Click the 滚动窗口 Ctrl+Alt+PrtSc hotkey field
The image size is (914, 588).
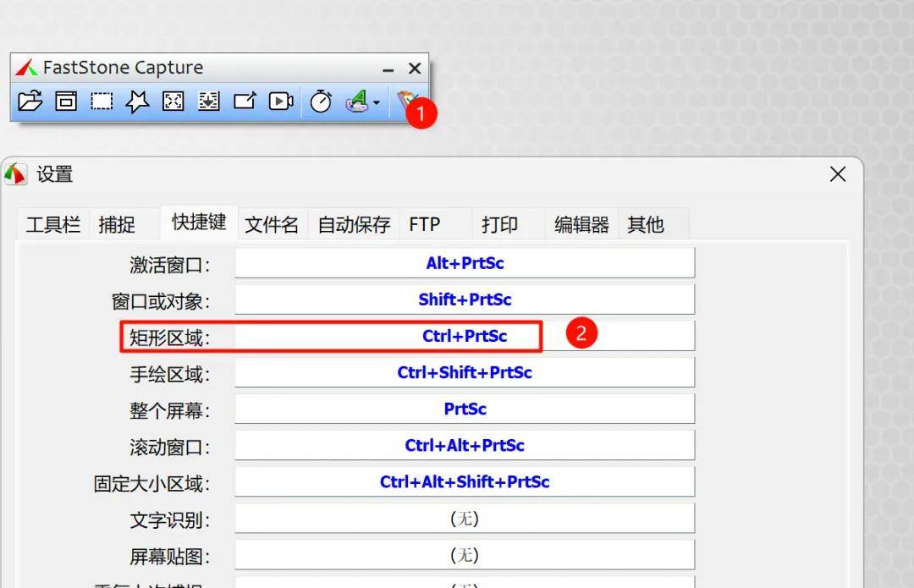tap(465, 445)
